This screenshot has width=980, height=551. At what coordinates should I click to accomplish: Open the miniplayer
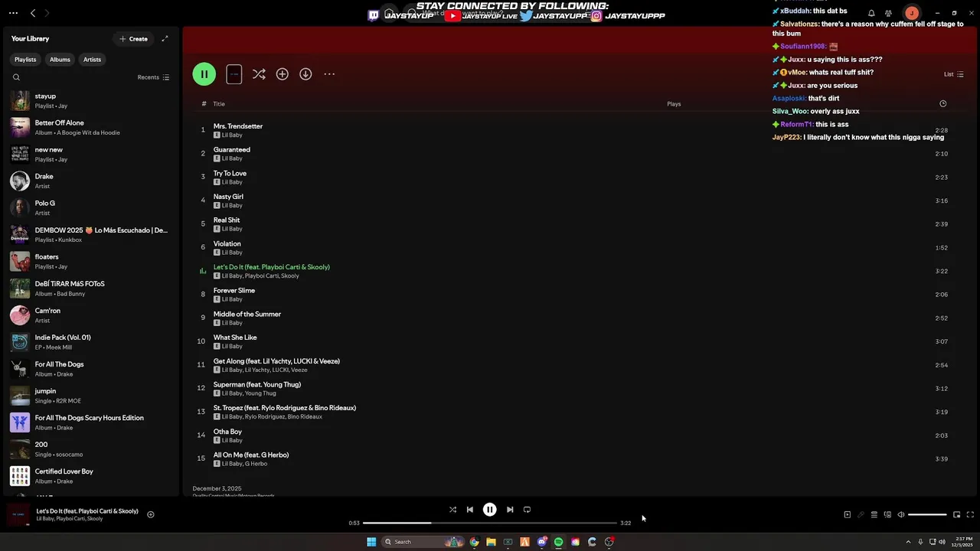tap(956, 515)
